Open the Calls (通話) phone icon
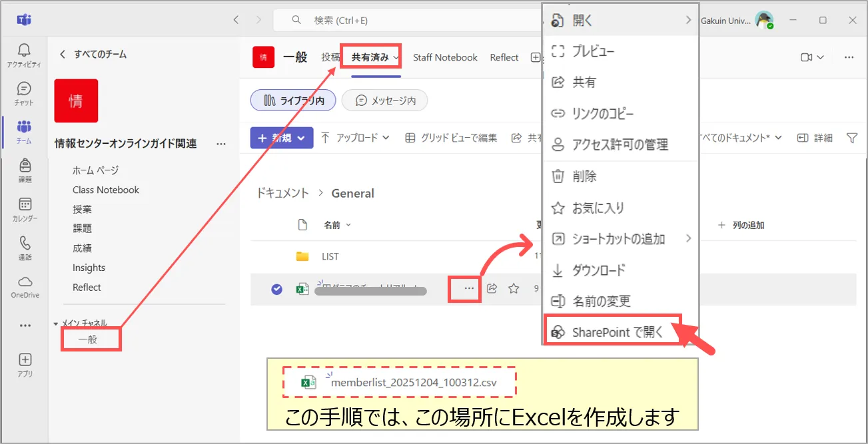Image resolution: width=868 pixels, height=444 pixels. 25,247
